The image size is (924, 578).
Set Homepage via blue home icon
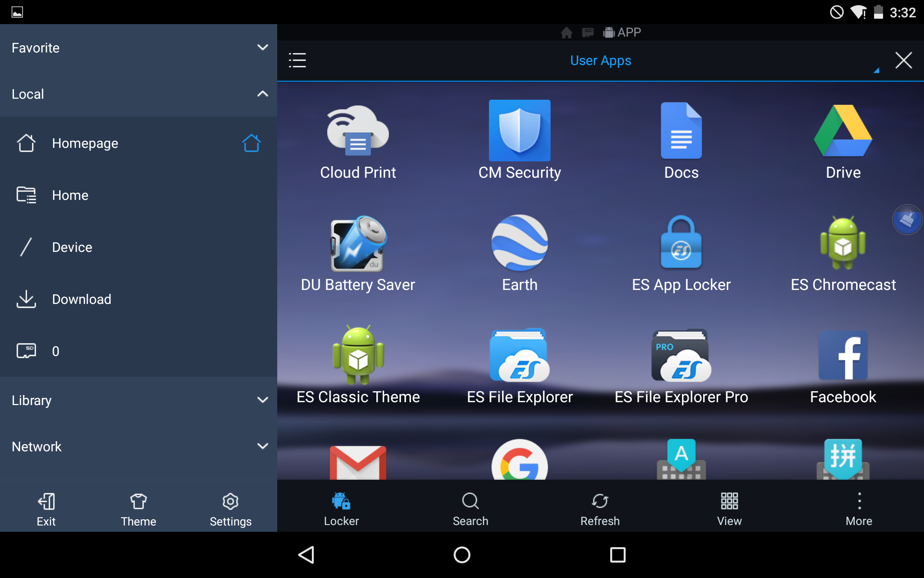pos(251,143)
